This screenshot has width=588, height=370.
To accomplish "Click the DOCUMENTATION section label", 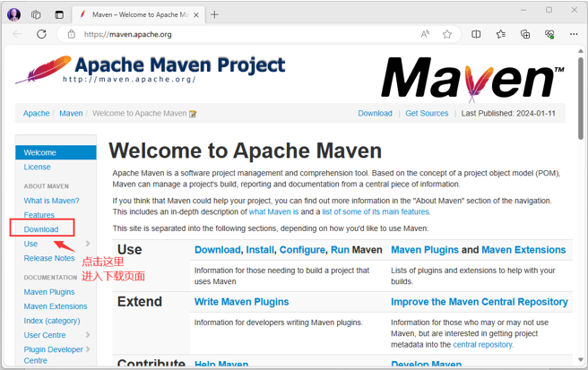I will [x=50, y=278].
